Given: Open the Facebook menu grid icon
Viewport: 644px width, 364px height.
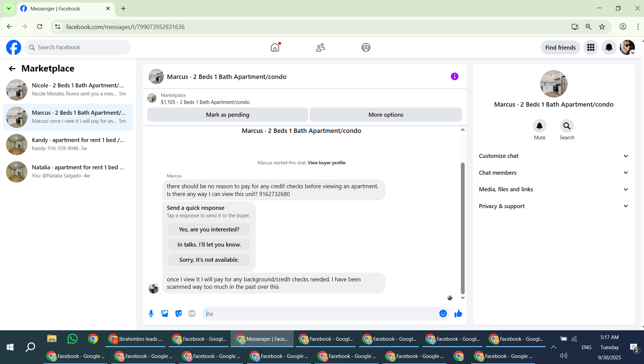Looking at the screenshot, I should click(591, 48).
